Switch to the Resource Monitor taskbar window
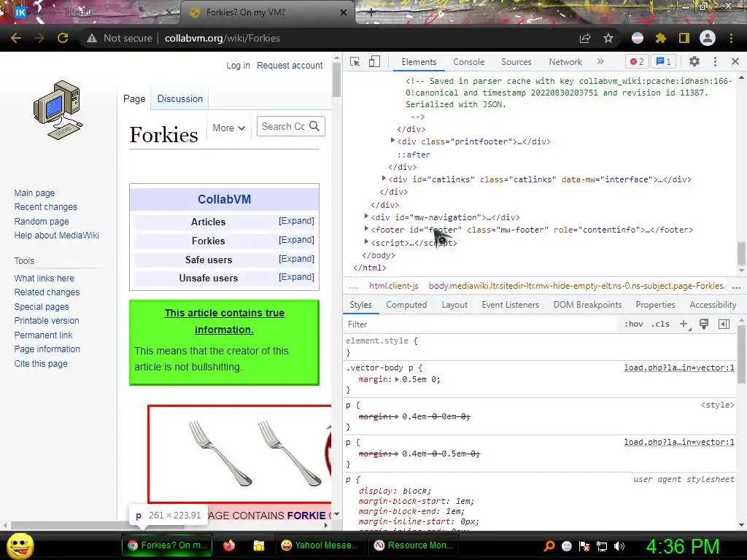The image size is (747, 560). pos(414,545)
